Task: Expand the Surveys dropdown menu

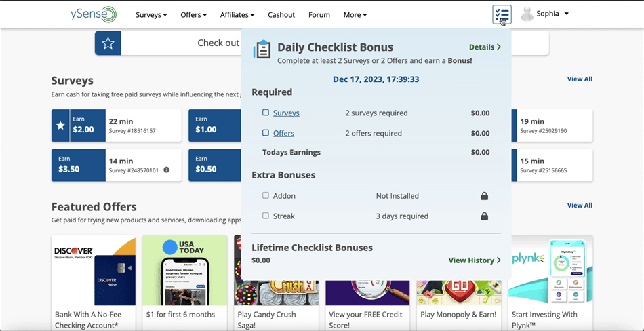Action: click(151, 15)
